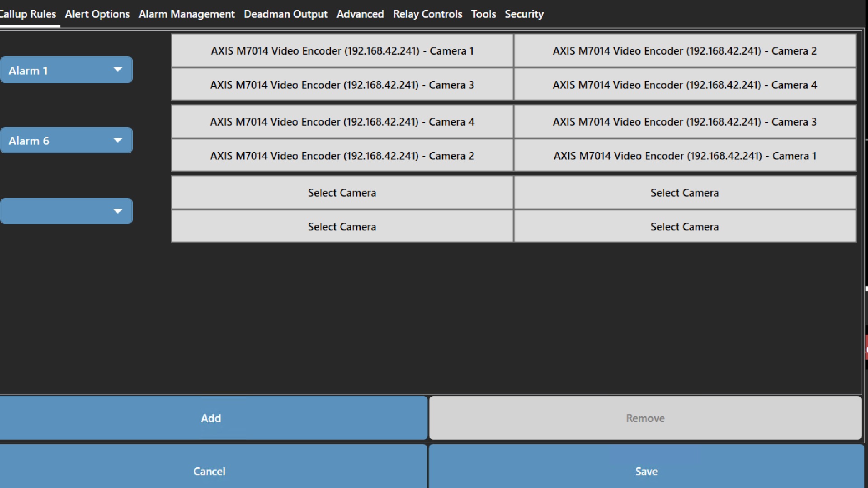Click Camera 4 button in Alarm 1 group
Viewport: 868px width, 488px height.
click(685, 84)
